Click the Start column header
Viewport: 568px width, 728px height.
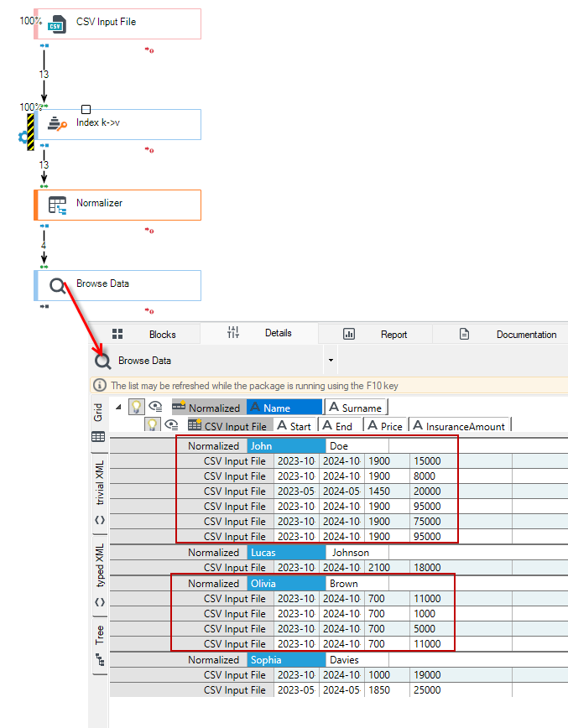(294, 426)
